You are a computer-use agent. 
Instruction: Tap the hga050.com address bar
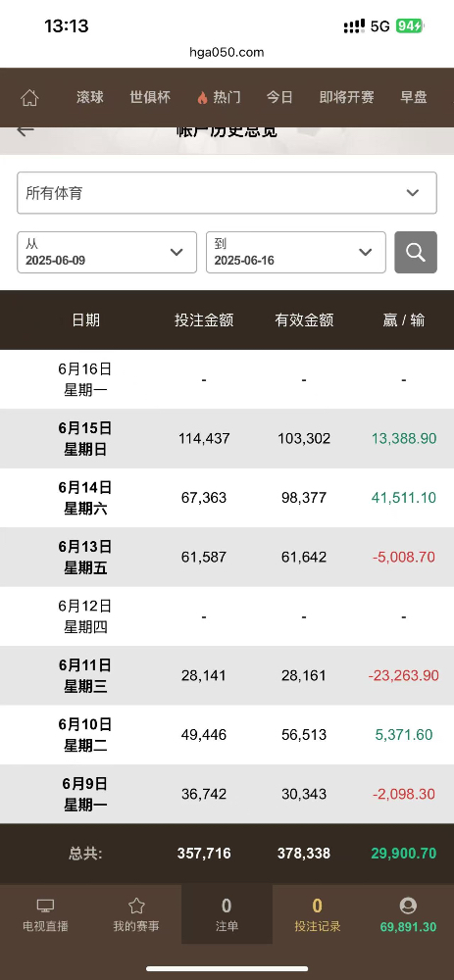point(227,53)
